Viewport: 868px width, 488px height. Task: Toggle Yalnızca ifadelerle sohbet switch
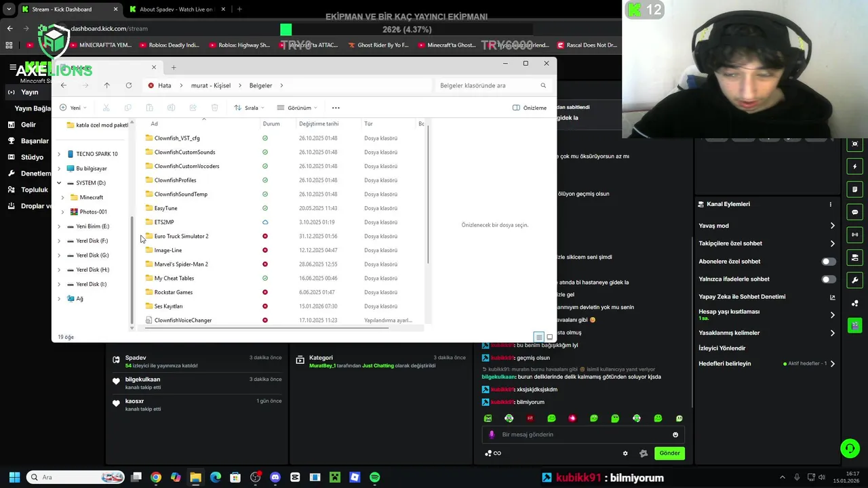click(x=829, y=279)
